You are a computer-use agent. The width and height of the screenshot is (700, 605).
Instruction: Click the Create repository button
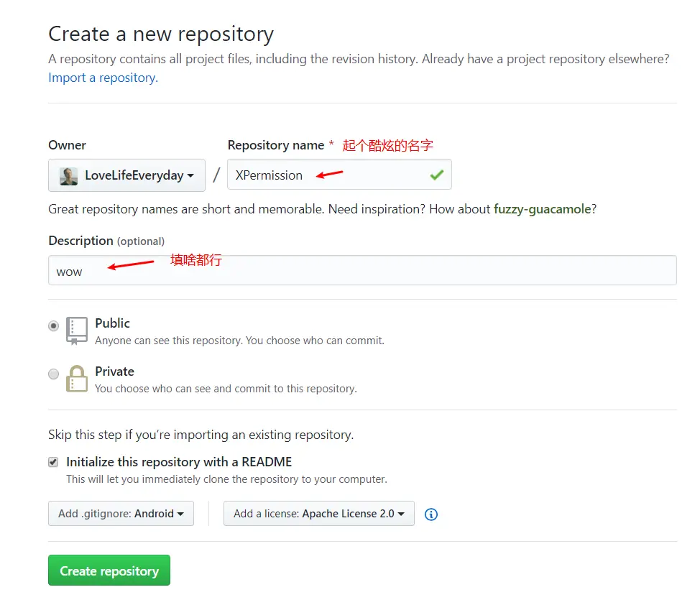pyautogui.click(x=109, y=571)
